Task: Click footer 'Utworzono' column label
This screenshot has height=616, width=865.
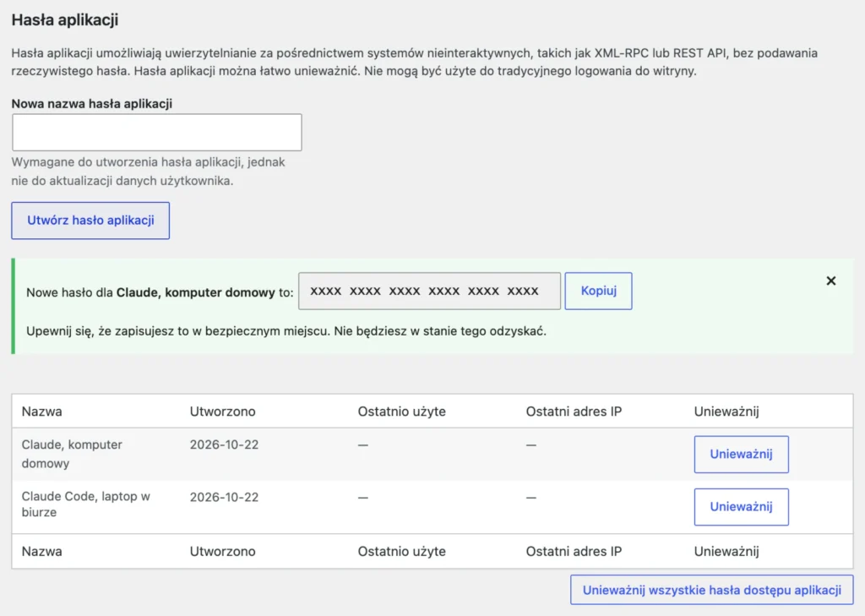Action: (223, 551)
